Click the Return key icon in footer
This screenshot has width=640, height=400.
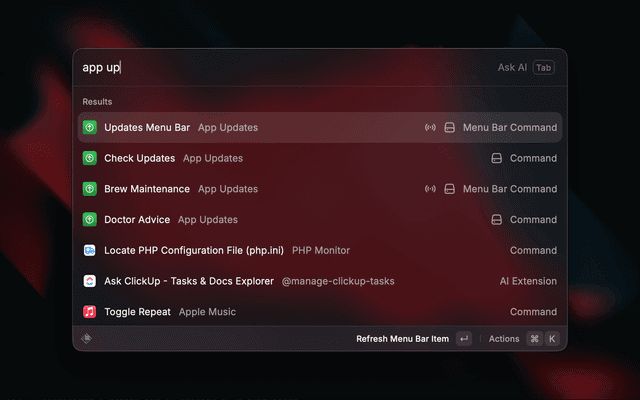pyautogui.click(x=464, y=339)
